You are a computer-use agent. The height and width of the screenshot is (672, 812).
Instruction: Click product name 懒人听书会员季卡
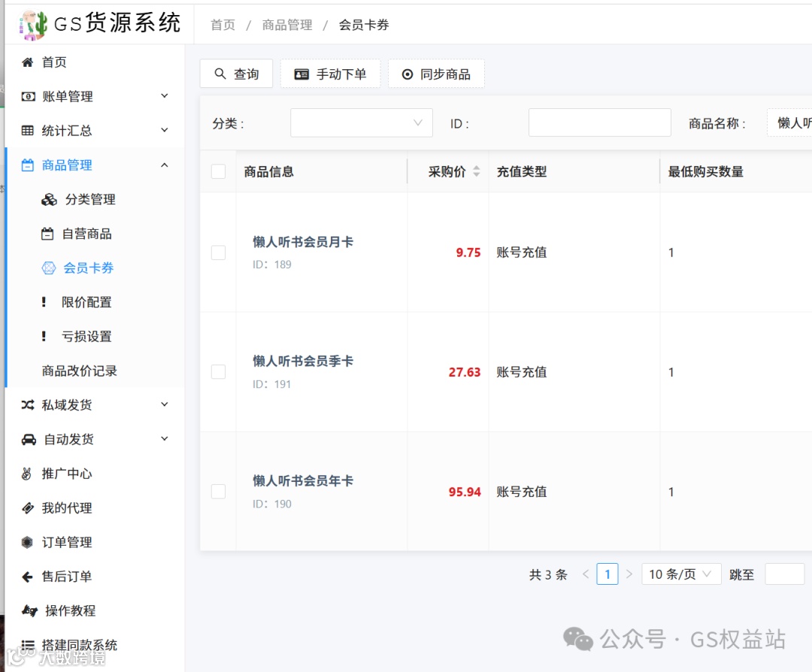(x=303, y=361)
